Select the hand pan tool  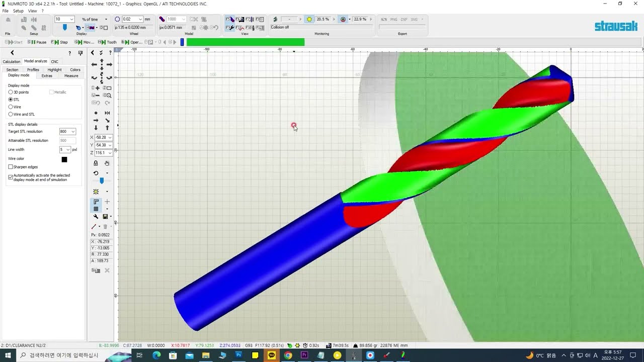click(x=107, y=163)
